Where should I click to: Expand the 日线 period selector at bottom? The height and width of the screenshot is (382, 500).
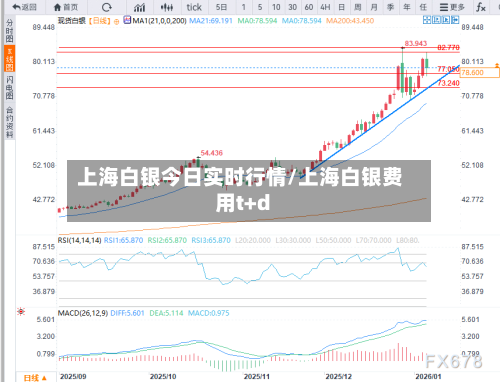pyautogui.click(x=35, y=378)
